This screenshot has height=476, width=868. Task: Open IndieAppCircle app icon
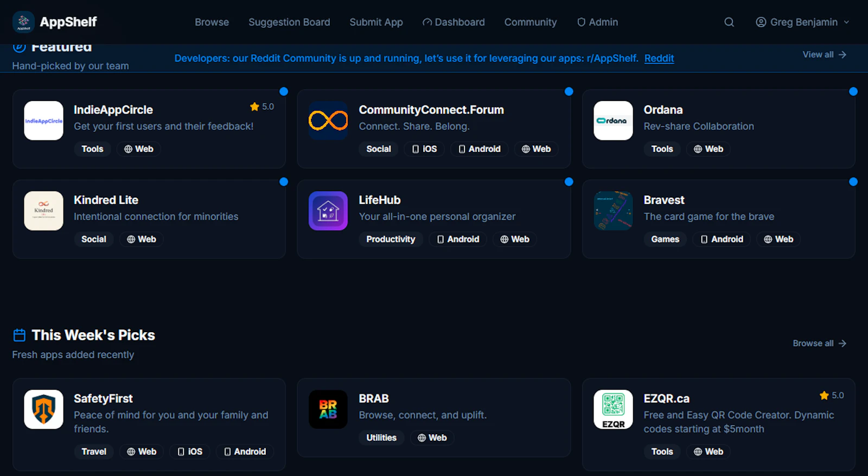point(44,120)
